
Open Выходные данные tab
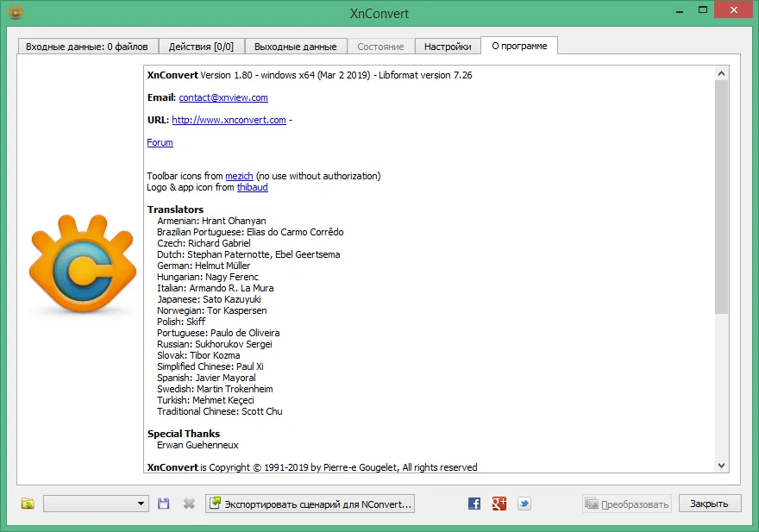(296, 47)
